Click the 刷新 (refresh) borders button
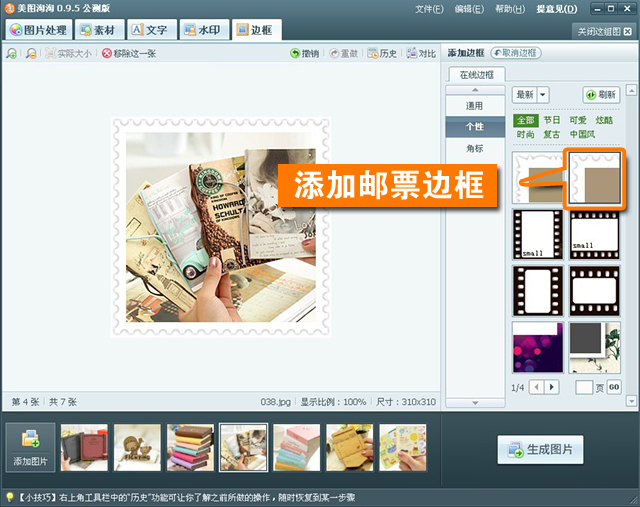 point(601,95)
